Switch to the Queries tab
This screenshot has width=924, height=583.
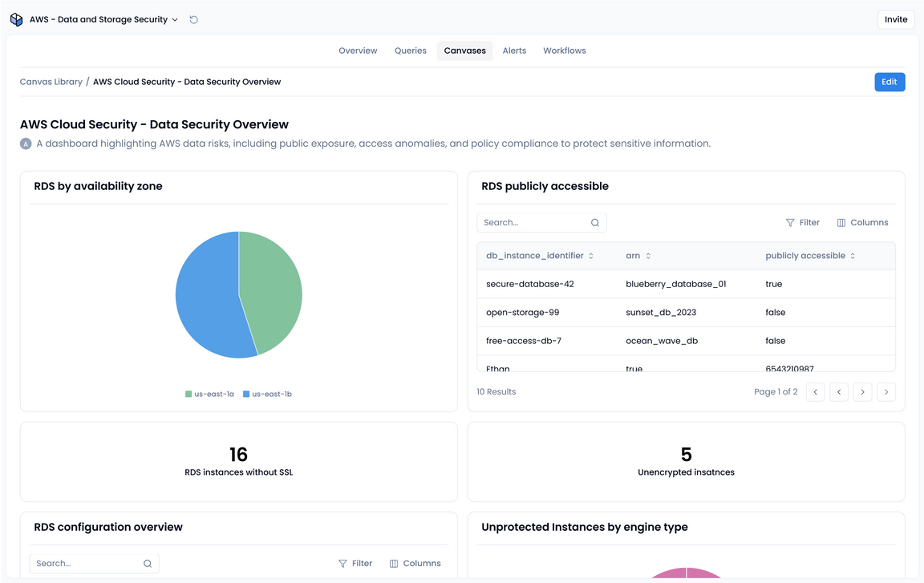pyautogui.click(x=410, y=51)
